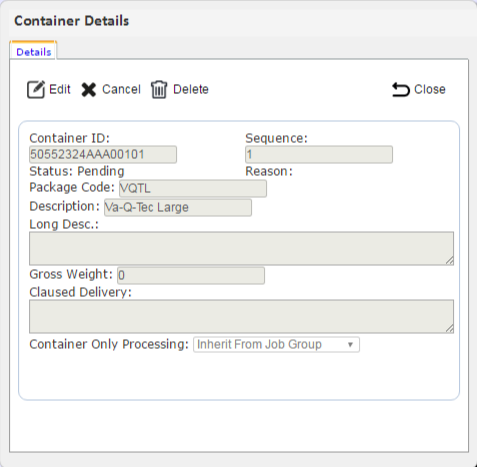Click the Close return arrow icon

coord(400,90)
